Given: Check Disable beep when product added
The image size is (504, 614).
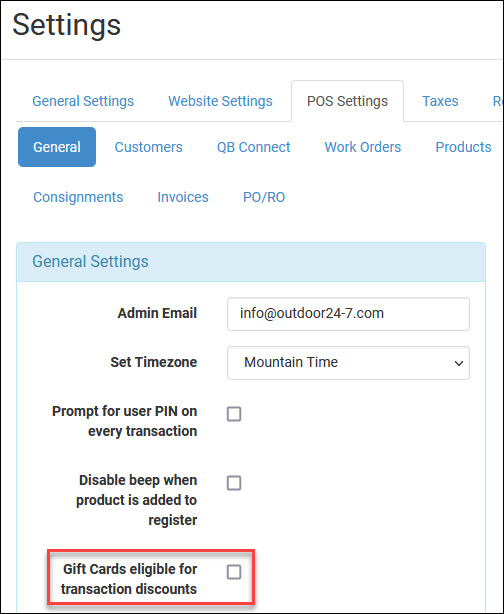Looking at the screenshot, I should [234, 483].
